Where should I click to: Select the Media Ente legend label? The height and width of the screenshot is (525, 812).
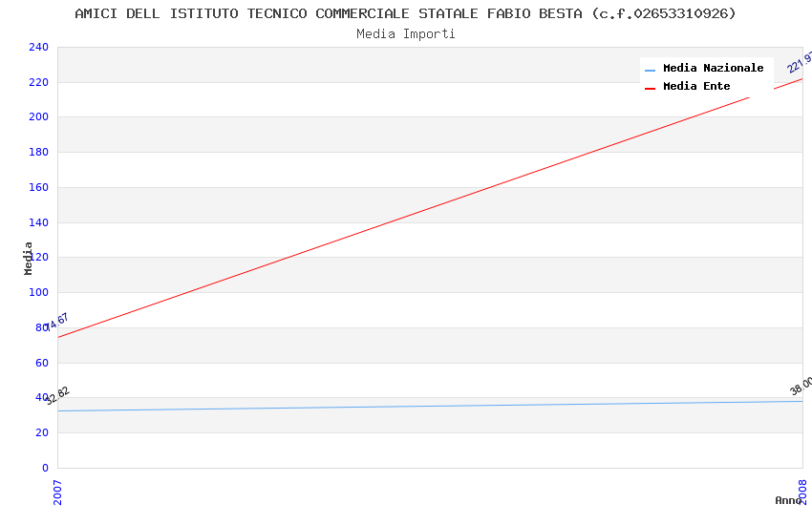696,86
